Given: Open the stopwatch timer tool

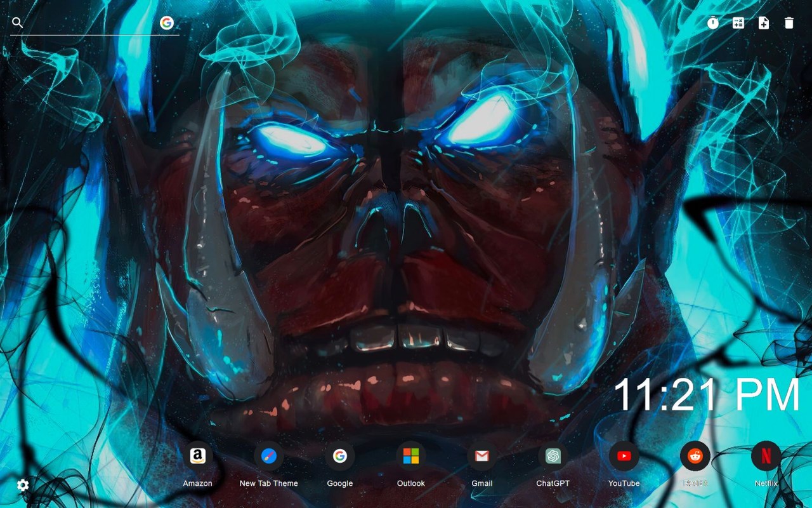Looking at the screenshot, I should (x=713, y=23).
